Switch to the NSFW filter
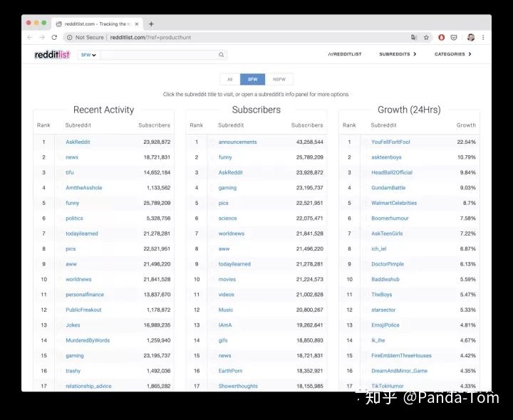The height and width of the screenshot is (420, 513). 279,80
